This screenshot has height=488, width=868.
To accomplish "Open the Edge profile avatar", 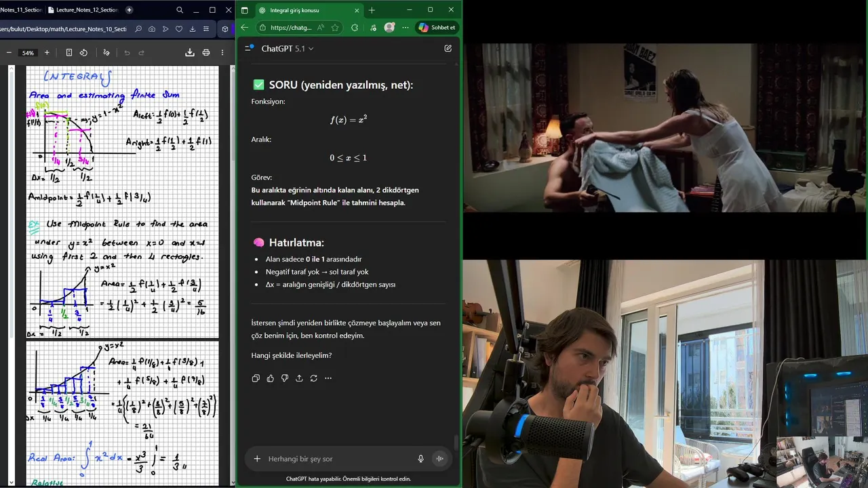I will (x=389, y=28).
